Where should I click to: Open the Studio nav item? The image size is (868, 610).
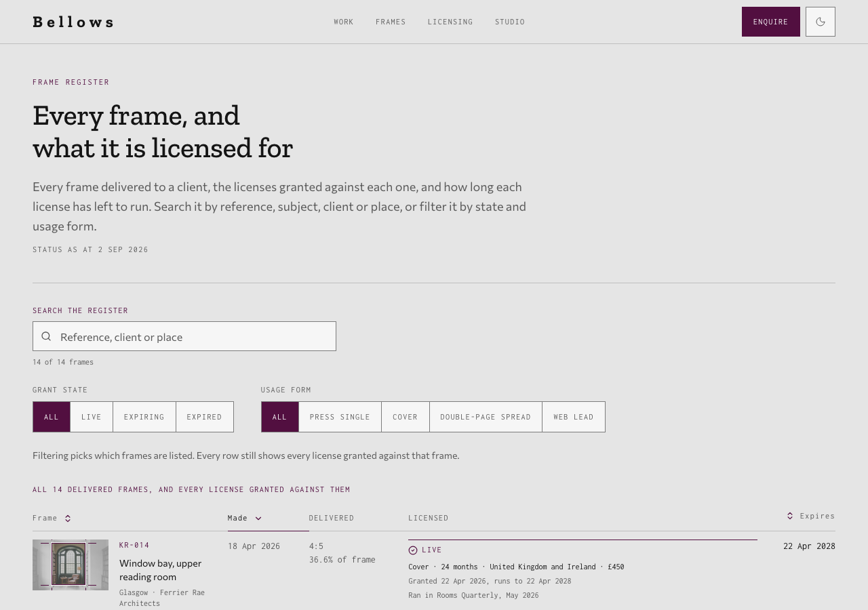tap(510, 22)
